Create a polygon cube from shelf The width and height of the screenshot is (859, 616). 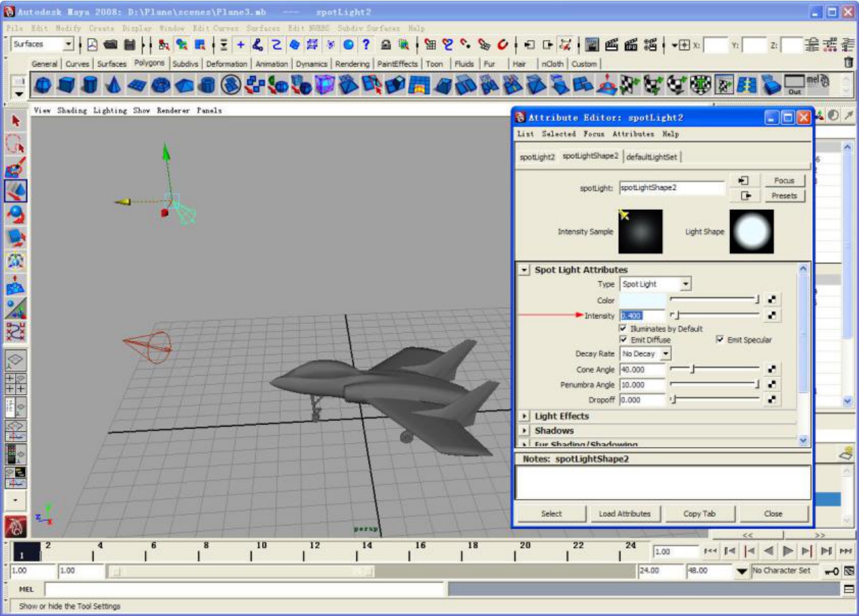(x=66, y=85)
